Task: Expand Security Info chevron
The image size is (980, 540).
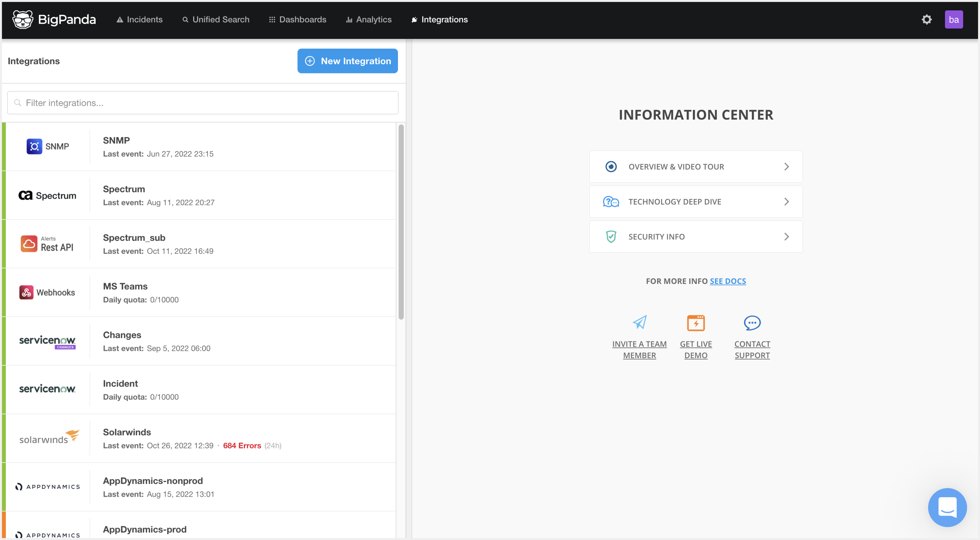Action: [786, 237]
